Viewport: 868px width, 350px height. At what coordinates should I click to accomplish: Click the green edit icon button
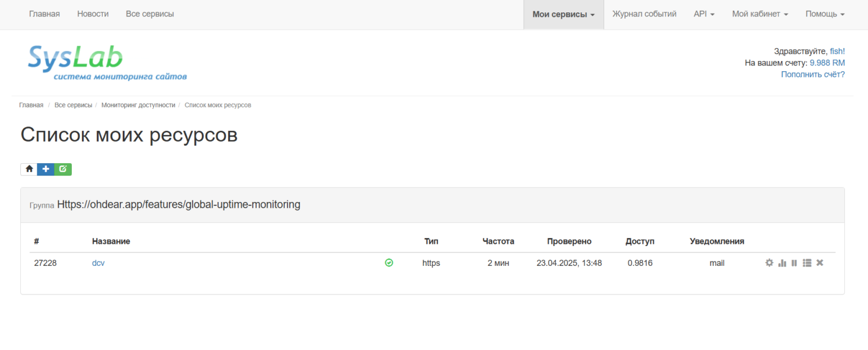pos(63,169)
